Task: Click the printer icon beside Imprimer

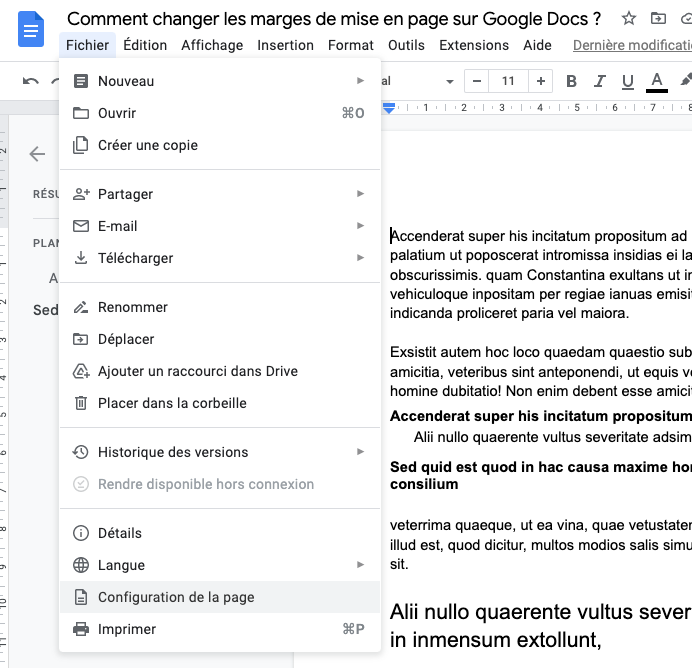Action: coord(81,629)
